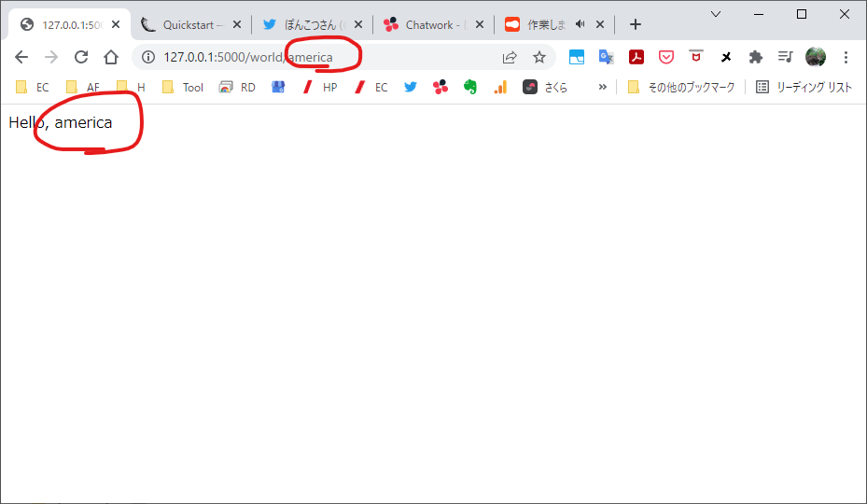
Task: Click the share page icon in address bar
Action: [x=510, y=57]
